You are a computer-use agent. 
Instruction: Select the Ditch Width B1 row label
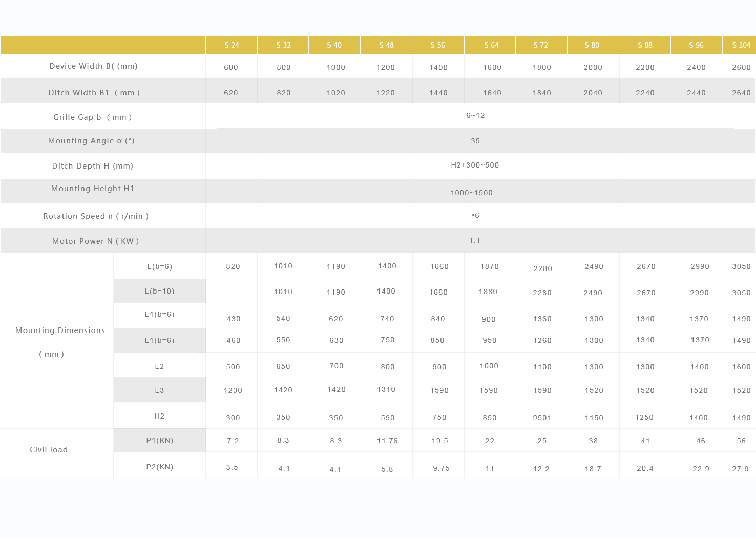94,93
